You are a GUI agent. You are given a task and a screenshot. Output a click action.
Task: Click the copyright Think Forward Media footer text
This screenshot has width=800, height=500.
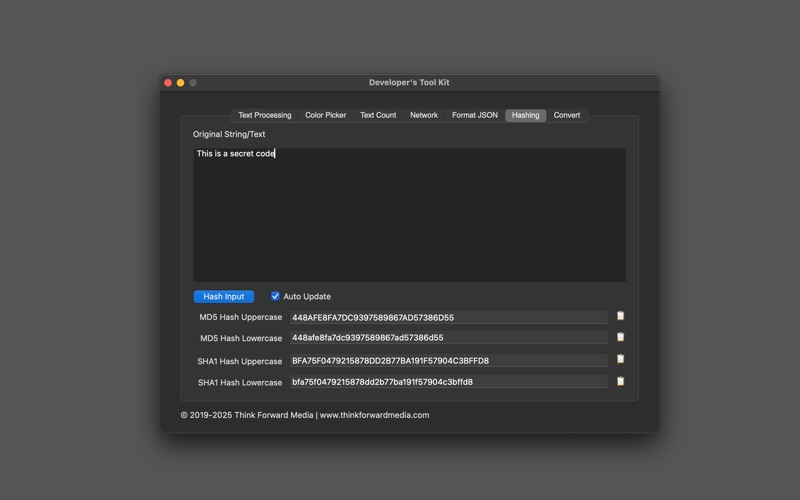(305, 415)
